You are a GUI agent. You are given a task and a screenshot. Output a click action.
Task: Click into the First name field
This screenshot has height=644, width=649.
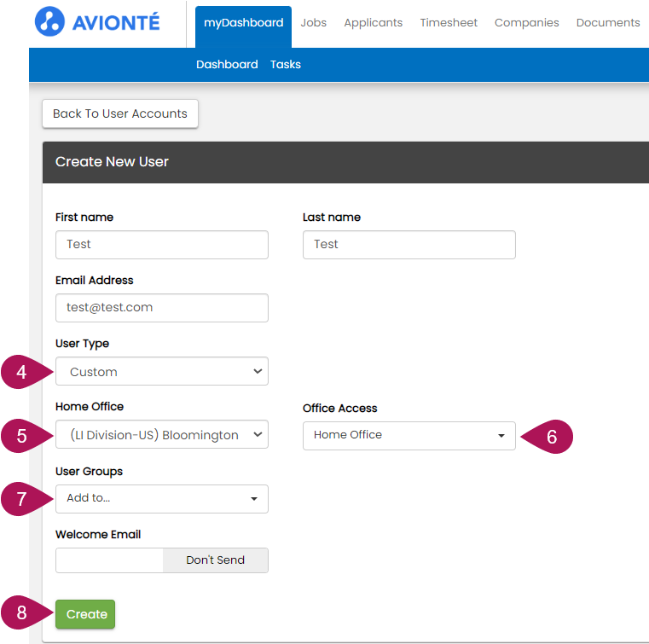click(x=162, y=245)
